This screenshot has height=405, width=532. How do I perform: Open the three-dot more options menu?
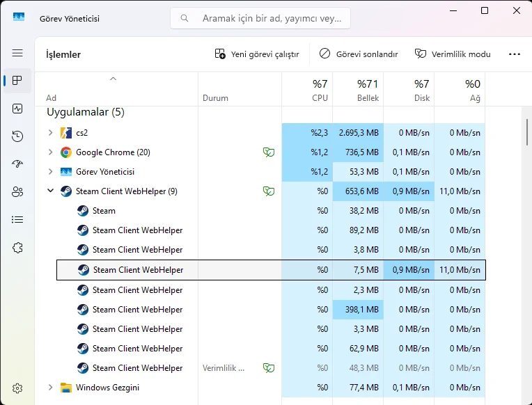click(515, 54)
